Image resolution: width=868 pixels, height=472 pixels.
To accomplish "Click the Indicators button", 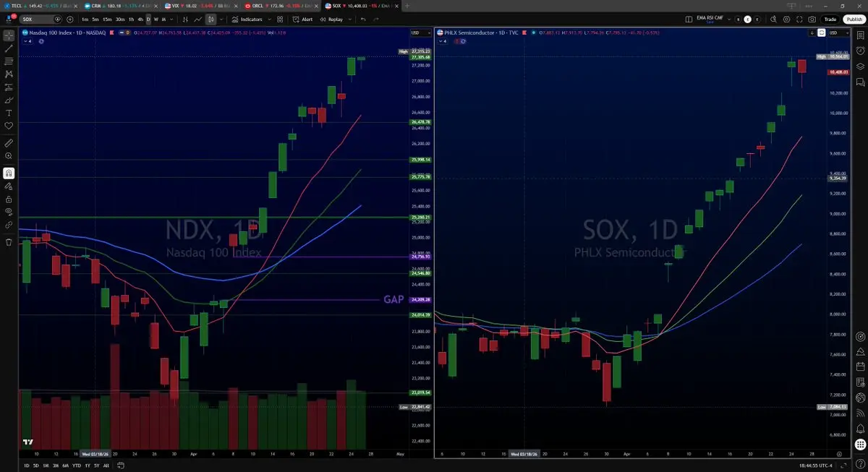I will click(x=247, y=19).
